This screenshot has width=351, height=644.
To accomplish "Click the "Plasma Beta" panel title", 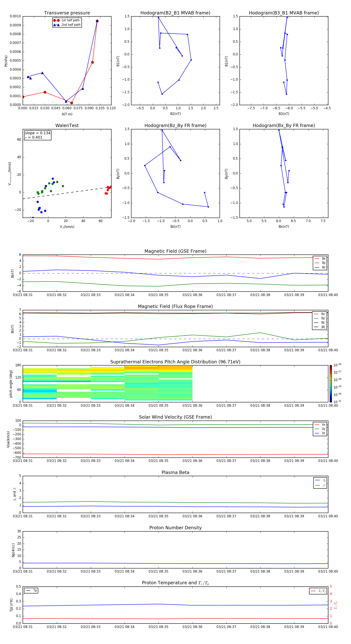I will pyautogui.click(x=175, y=472).
